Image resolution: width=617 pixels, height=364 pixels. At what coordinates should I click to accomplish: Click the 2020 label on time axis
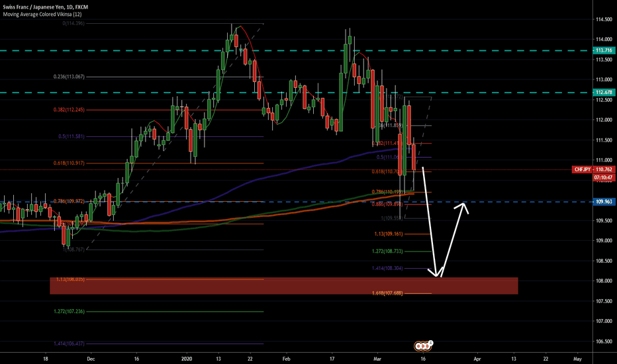[x=187, y=359]
